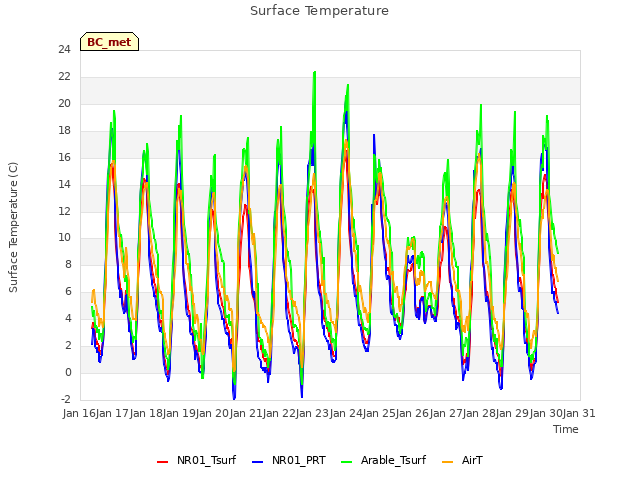
Task: Click the 6 y-axis tick label
Action: click(68, 292)
